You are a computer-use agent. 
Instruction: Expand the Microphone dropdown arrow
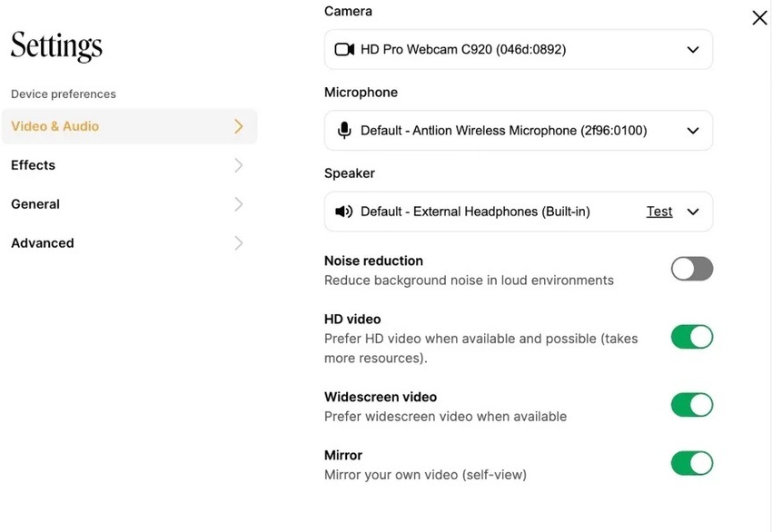[x=693, y=131]
